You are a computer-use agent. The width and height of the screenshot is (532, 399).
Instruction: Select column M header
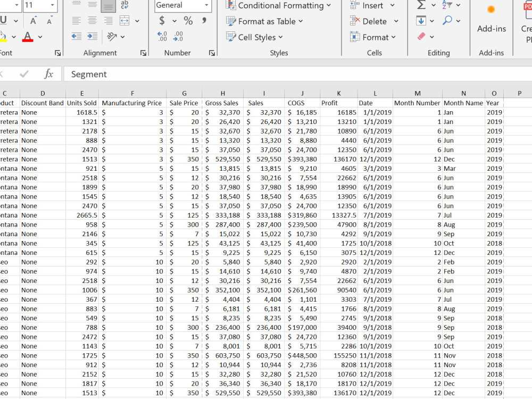[417, 93]
